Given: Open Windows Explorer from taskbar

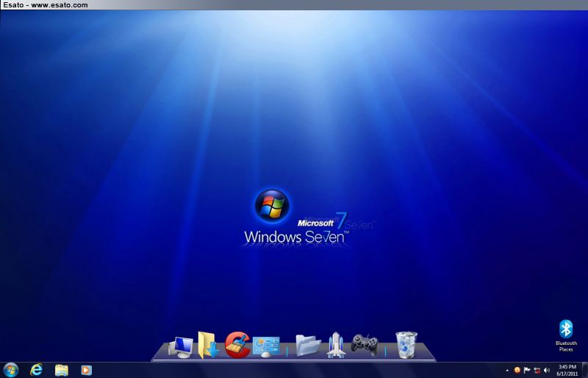Looking at the screenshot, I should point(62,370).
